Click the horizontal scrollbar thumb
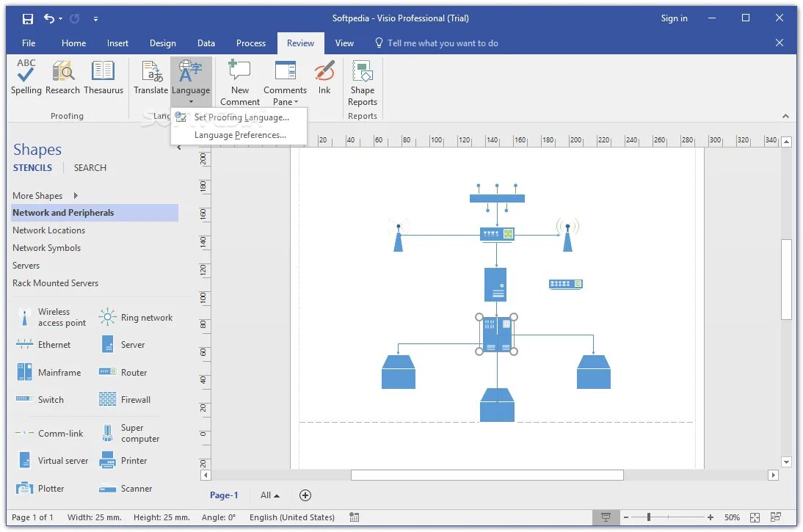This screenshot has height=532, width=803. pos(487,475)
